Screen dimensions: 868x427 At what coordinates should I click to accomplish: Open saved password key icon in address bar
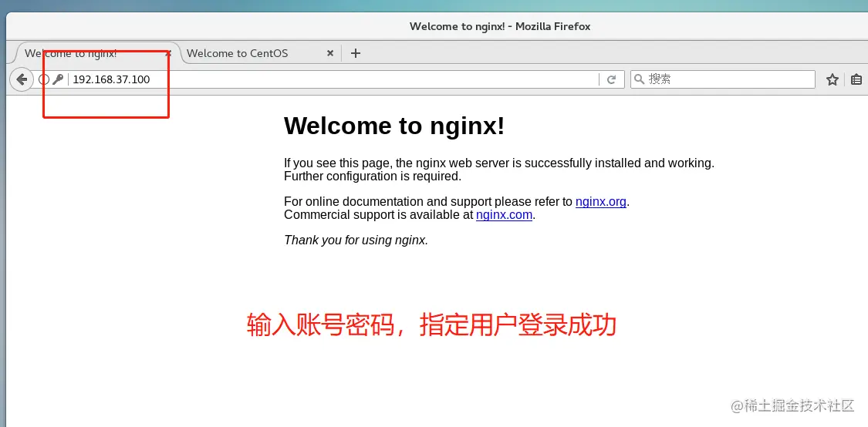pos(58,79)
